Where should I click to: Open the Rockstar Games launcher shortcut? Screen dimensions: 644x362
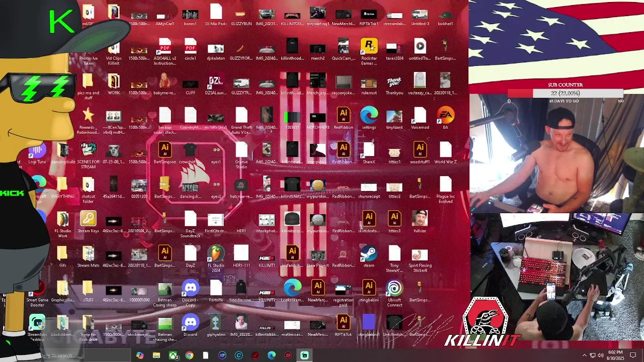point(369,46)
